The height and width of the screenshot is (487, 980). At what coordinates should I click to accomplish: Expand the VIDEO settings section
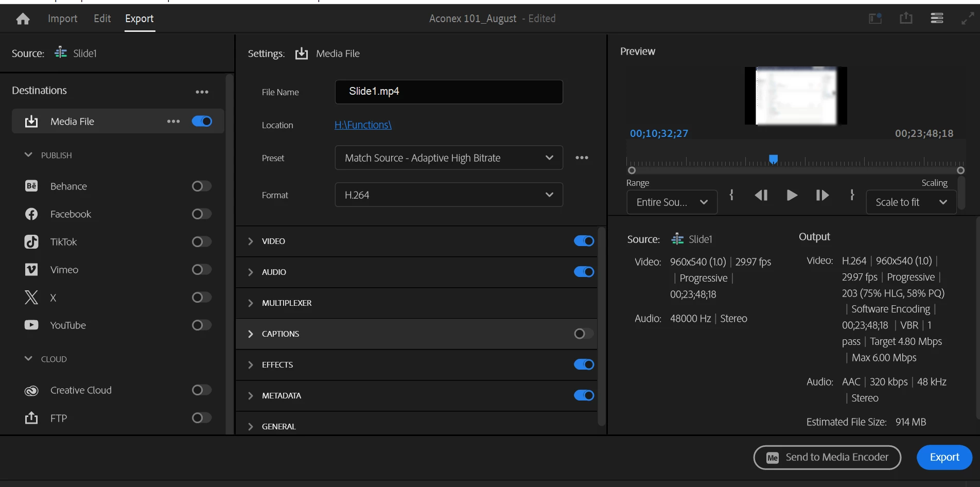[x=251, y=241]
